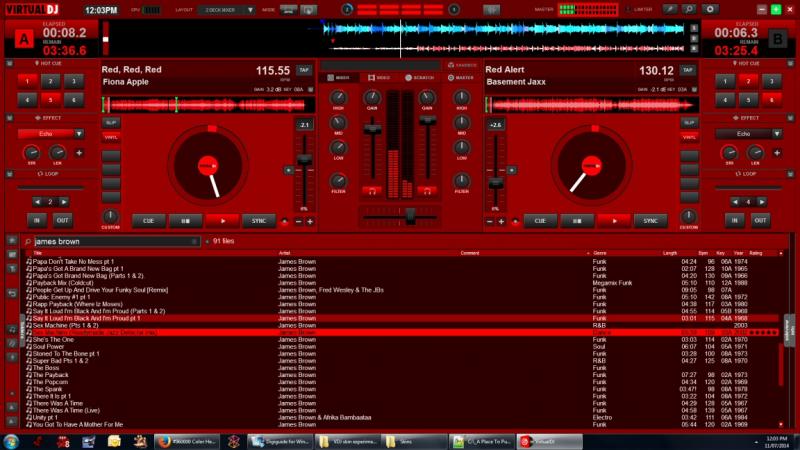Tap the BPM TAP button on deck A

[304, 70]
